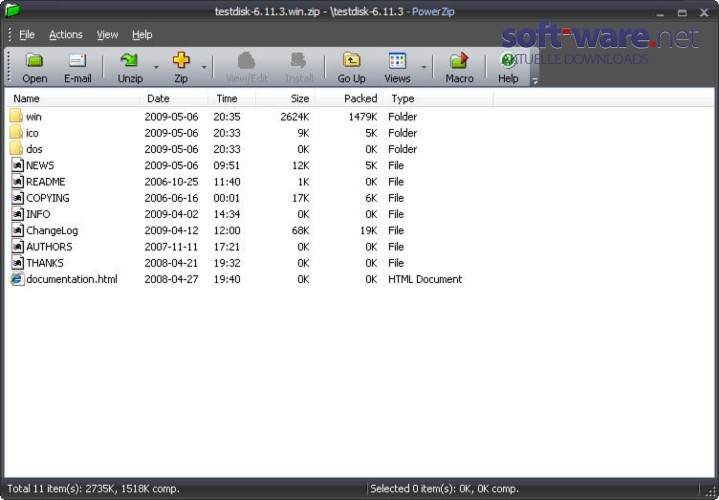Click the date 2006-10-25 of README
719x500 pixels.
pos(171,182)
